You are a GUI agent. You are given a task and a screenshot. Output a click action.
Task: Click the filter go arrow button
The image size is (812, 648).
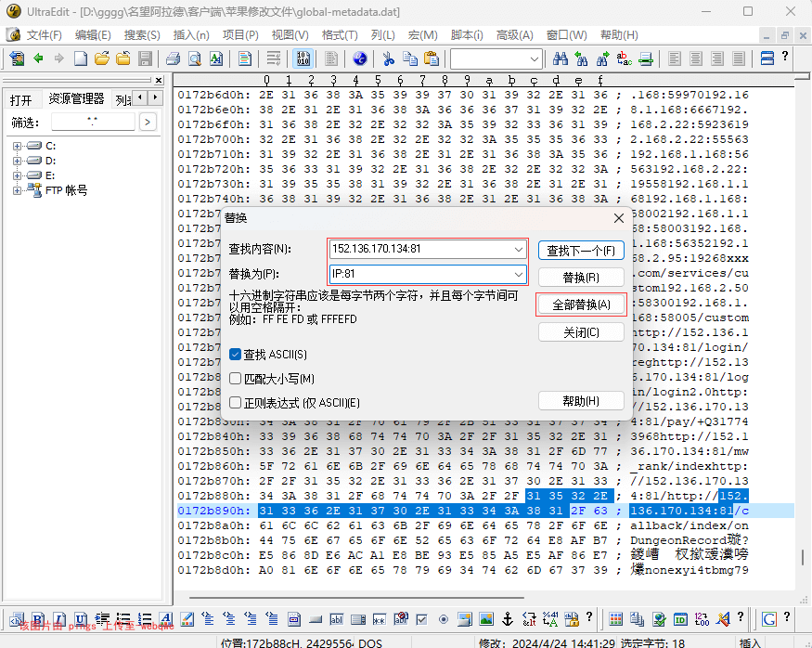click(x=148, y=123)
